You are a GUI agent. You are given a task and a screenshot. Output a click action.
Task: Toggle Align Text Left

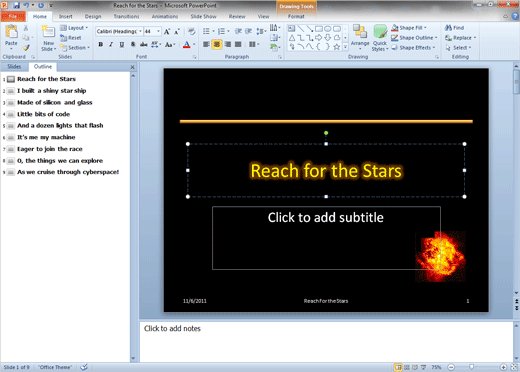[206, 44]
